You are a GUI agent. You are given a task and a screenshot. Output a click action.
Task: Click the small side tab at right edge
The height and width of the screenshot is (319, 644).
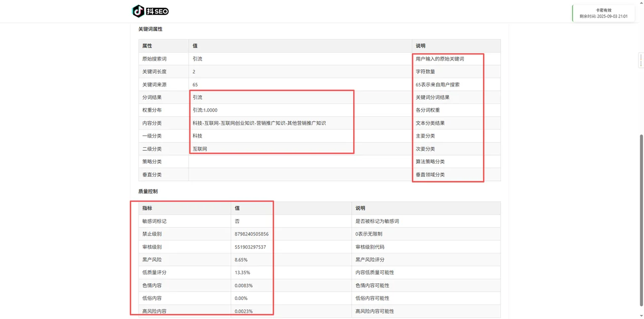[641, 60]
